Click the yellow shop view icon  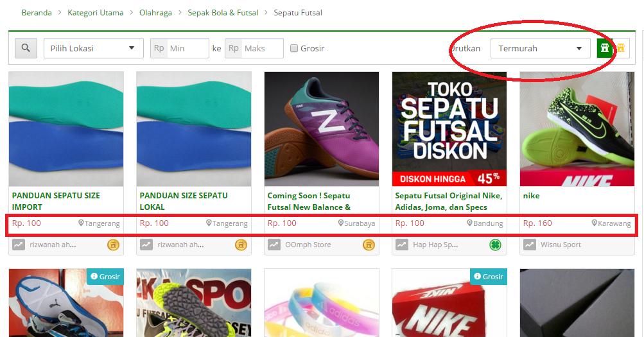[621, 48]
